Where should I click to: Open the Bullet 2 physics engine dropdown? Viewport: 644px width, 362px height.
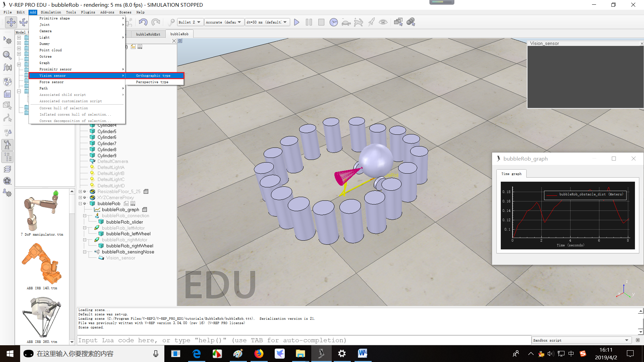click(x=190, y=22)
